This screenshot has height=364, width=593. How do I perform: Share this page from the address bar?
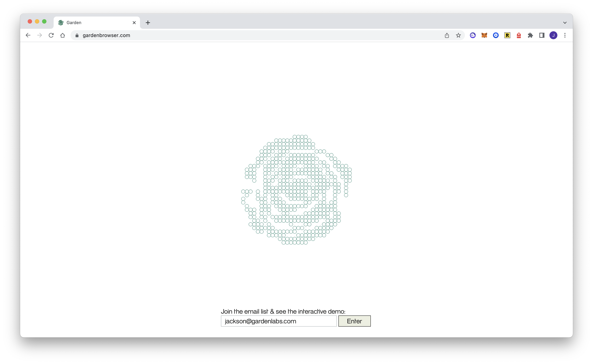pos(447,35)
